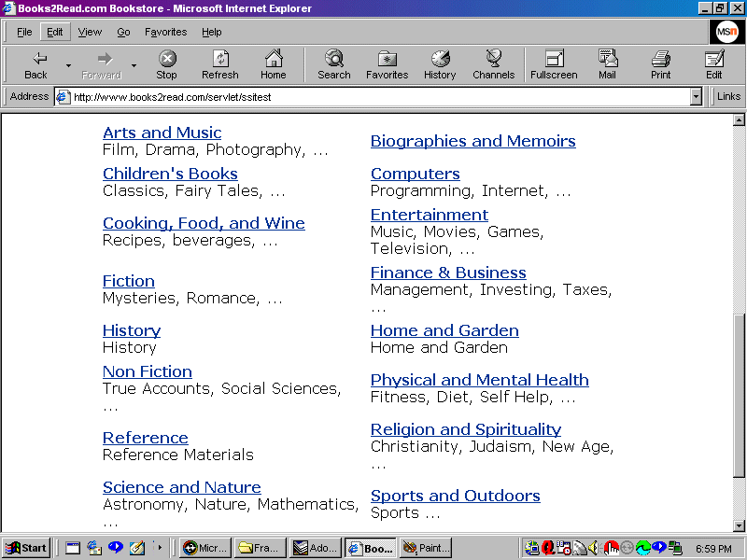The image size is (747, 560).
Task: Open Favorites pane from toolbar
Action: pyautogui.click(x=387, y=64)
